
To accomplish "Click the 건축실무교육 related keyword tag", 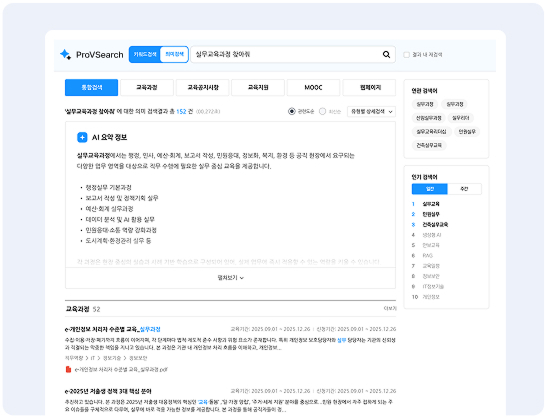I will (429, 145).
